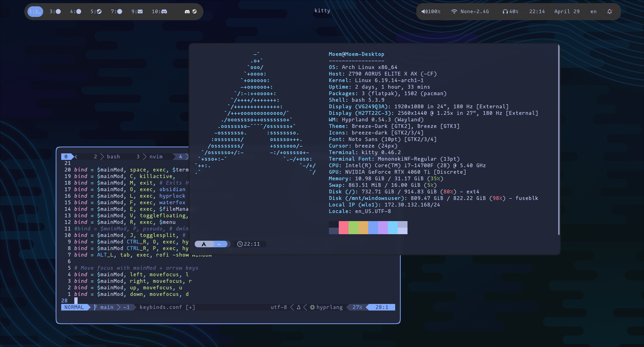Switch to workspace 7 in the bar
The width and height of the screenshot is (644, 347).
(x=116, y=12)
